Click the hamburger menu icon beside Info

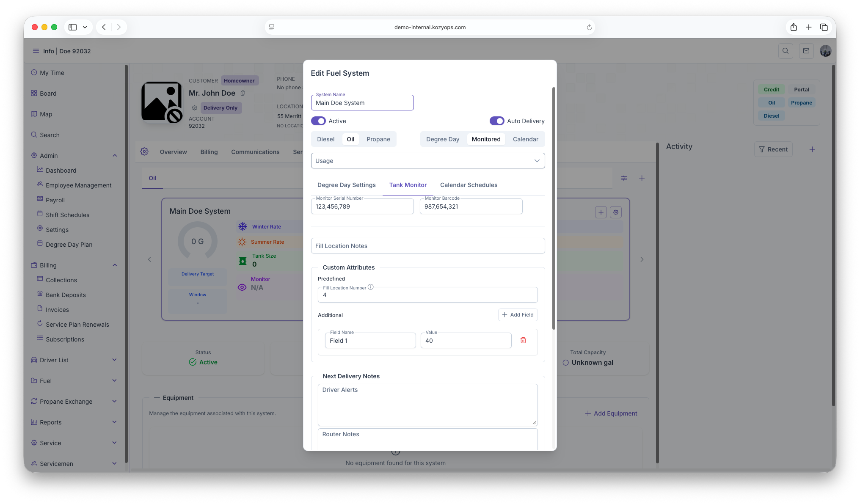36,51
